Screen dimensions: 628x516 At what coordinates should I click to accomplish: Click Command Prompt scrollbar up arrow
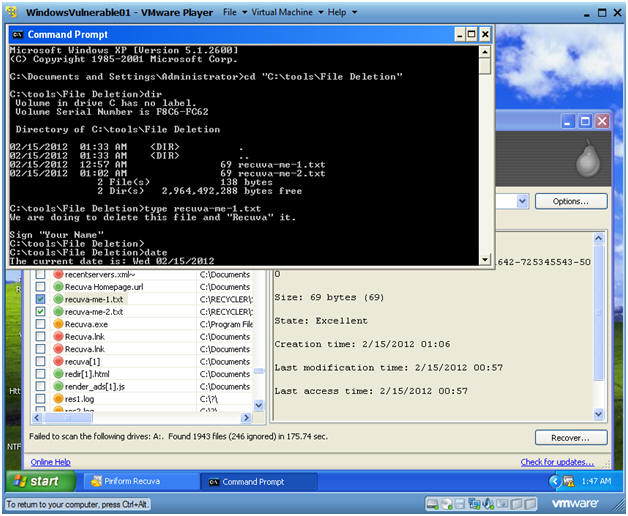point(485,52)
